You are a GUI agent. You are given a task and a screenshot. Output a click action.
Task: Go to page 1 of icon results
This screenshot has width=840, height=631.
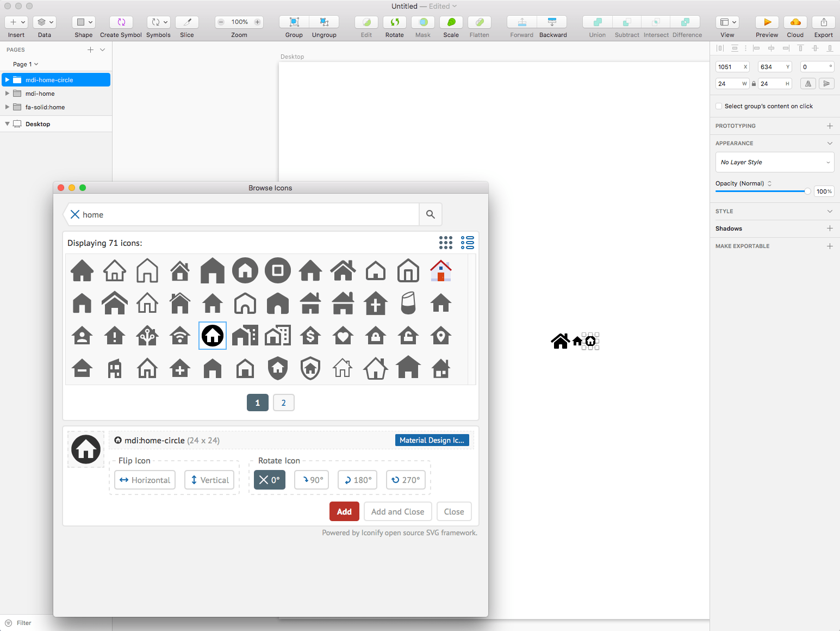[x=258, y=403]
